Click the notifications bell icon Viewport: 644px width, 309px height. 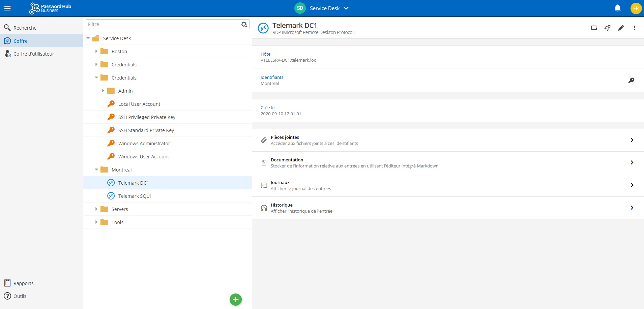(x=617, y=8)
